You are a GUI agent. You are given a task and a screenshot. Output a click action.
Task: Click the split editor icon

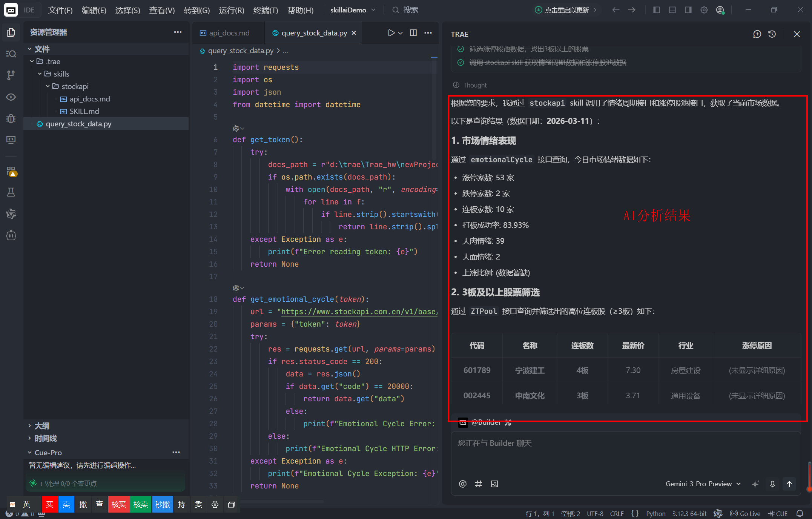[413, 33]
